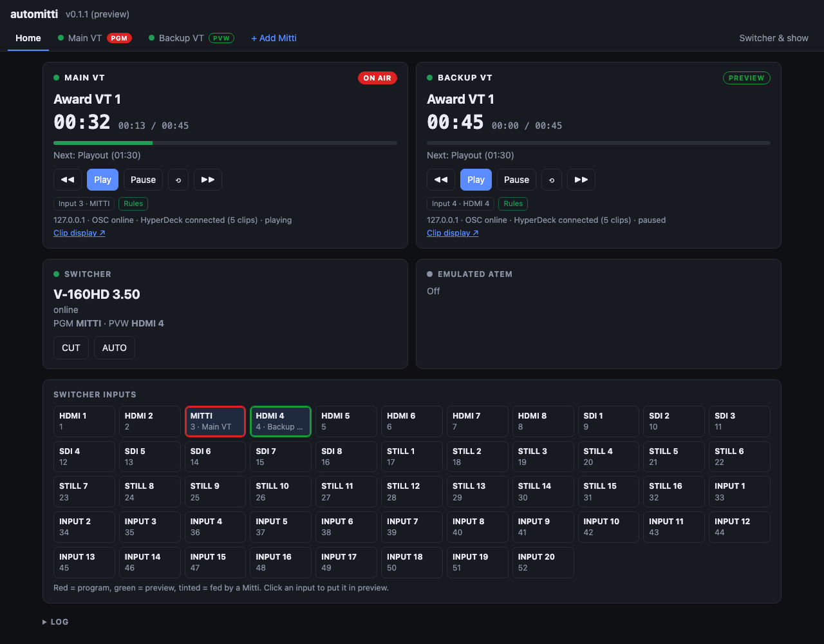The width and height of the screenshot is (824, 644).
Task: Open Backup VT Rules badge
Action: tap(513, 204)
